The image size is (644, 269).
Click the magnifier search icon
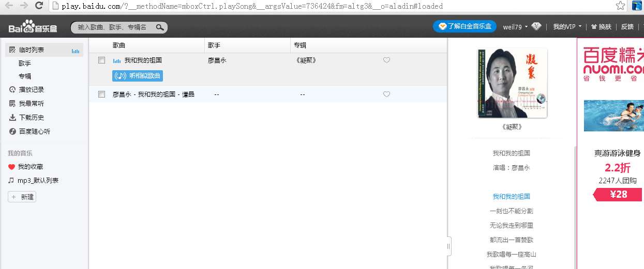(160, 27)
